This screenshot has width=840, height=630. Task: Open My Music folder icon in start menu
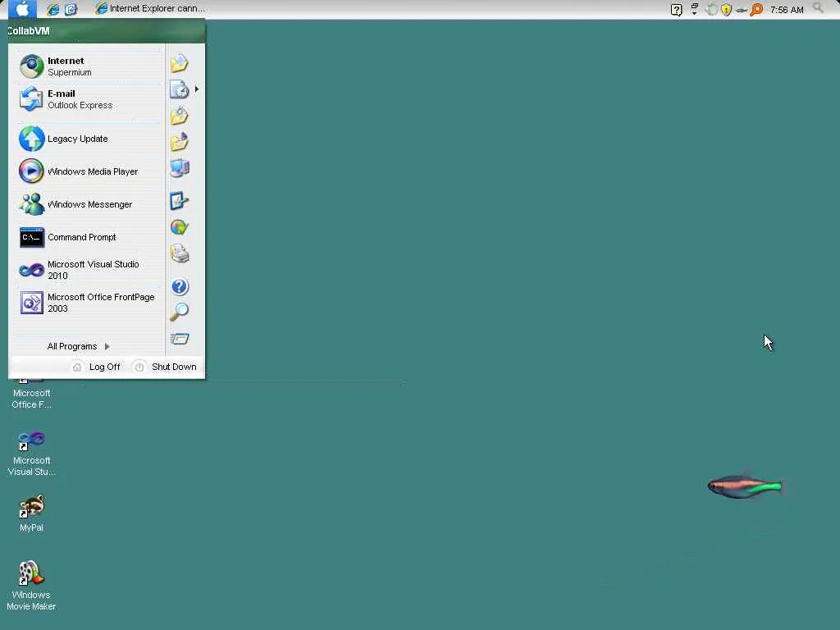(180, 142)
